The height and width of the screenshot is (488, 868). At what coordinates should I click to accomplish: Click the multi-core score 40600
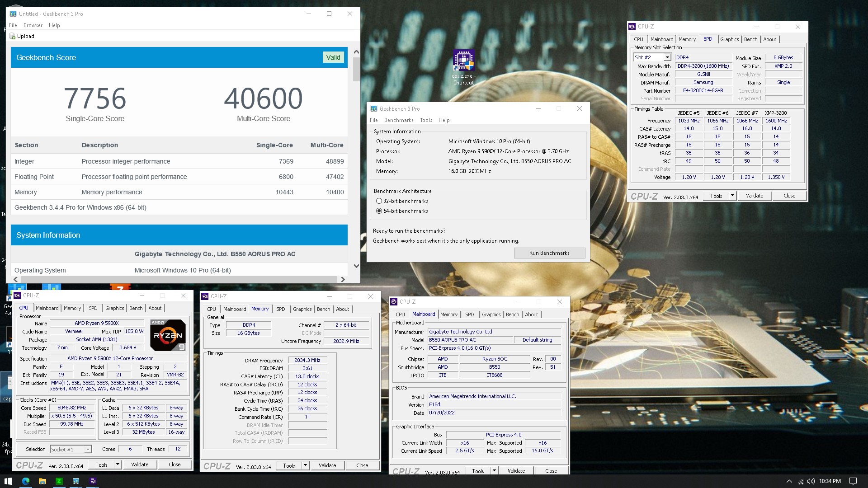click(x=264, y=99)
